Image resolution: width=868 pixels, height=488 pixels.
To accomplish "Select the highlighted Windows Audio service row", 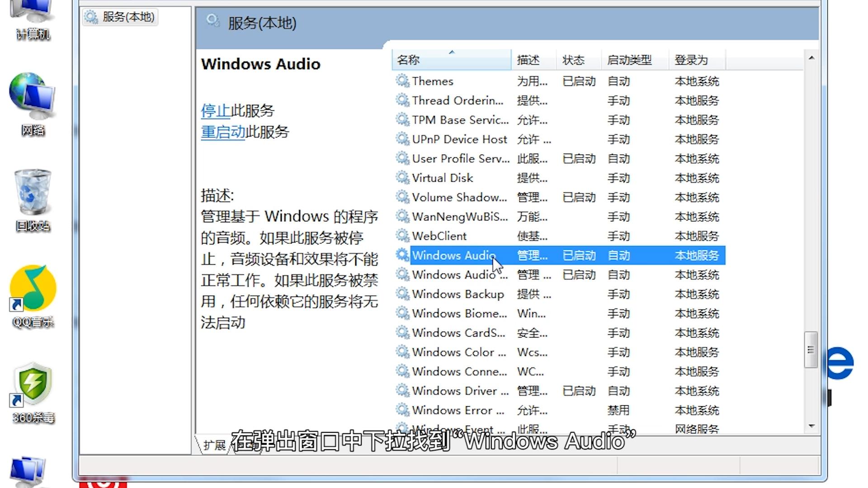I will point(453,255).
